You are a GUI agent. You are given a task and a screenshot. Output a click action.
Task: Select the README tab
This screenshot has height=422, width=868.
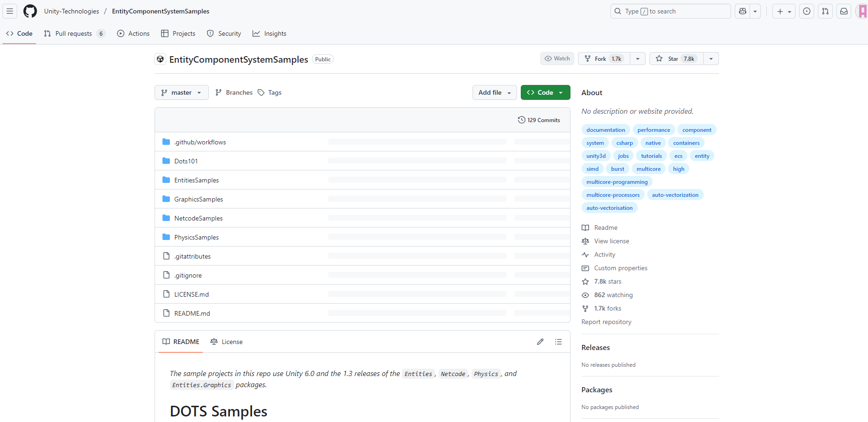[x=181, y=342]
